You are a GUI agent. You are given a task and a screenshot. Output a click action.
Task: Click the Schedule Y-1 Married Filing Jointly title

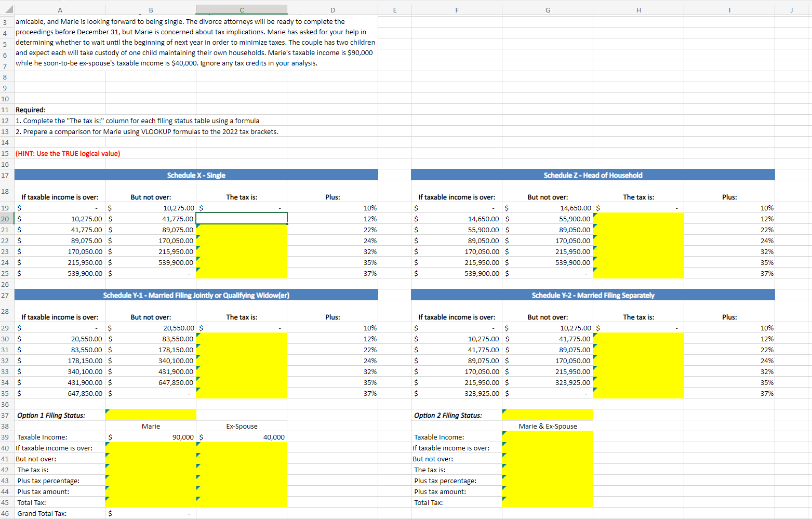click(x=196, y=295)
